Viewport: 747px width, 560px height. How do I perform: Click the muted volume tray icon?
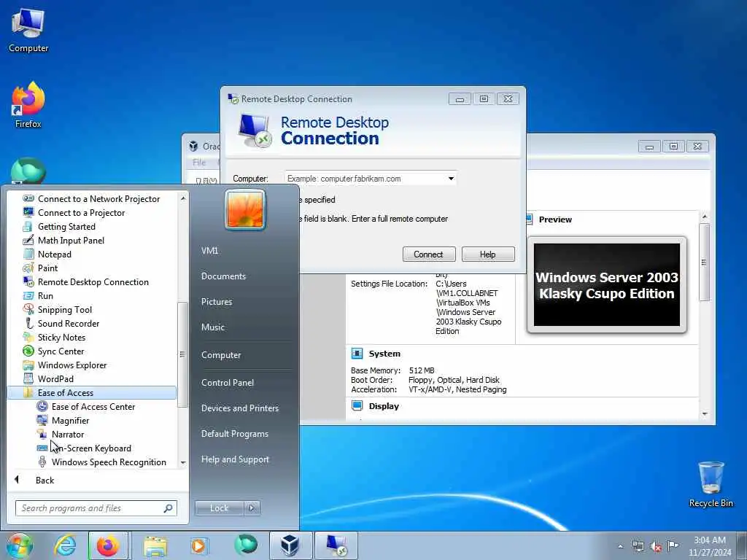[x=656, y=547]
